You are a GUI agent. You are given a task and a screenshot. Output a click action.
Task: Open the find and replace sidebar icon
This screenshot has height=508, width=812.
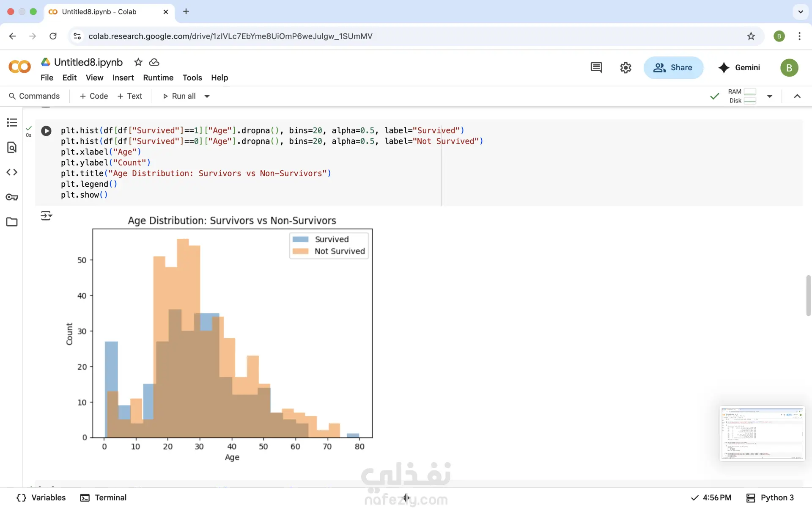pos(12,147)
